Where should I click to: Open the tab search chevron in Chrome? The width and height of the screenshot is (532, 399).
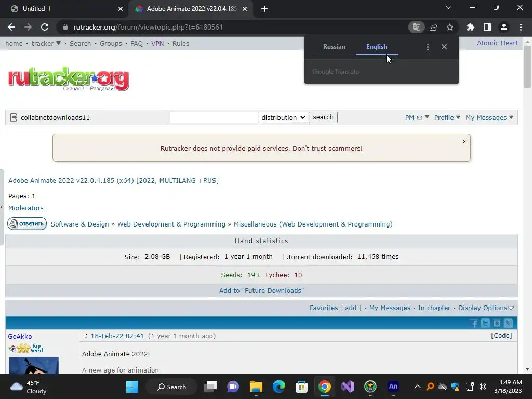tap(448, 7)
